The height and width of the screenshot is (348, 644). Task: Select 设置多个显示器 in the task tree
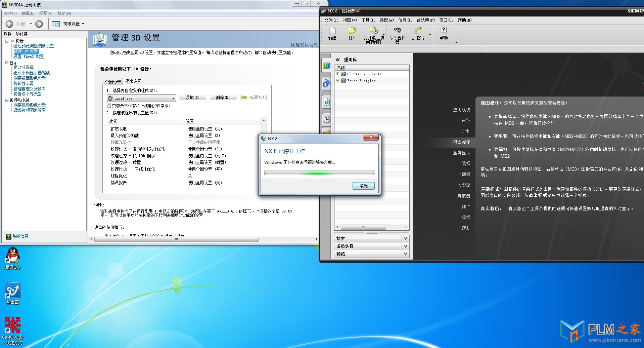click(28, 94)
